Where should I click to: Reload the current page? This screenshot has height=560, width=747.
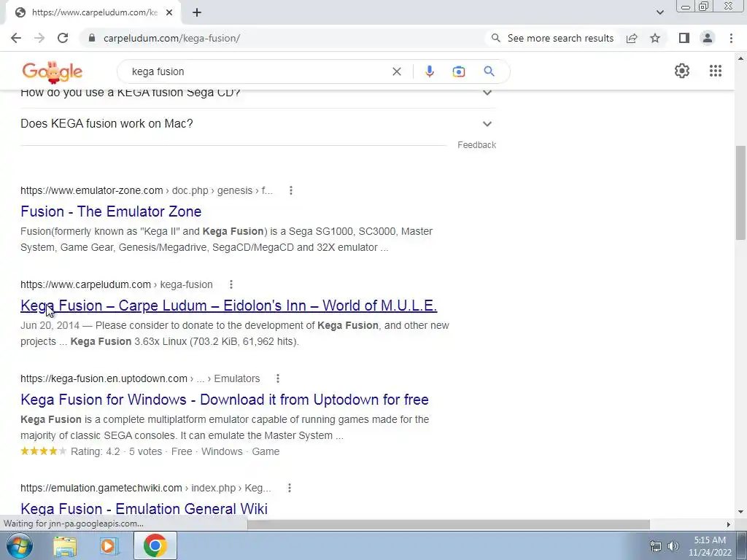click(x=63, y=38)
